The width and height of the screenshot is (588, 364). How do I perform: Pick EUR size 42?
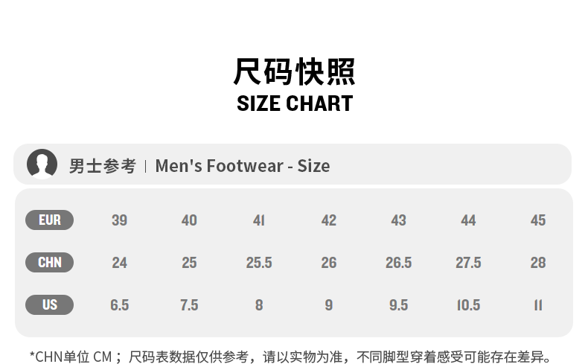click(329, 220)
